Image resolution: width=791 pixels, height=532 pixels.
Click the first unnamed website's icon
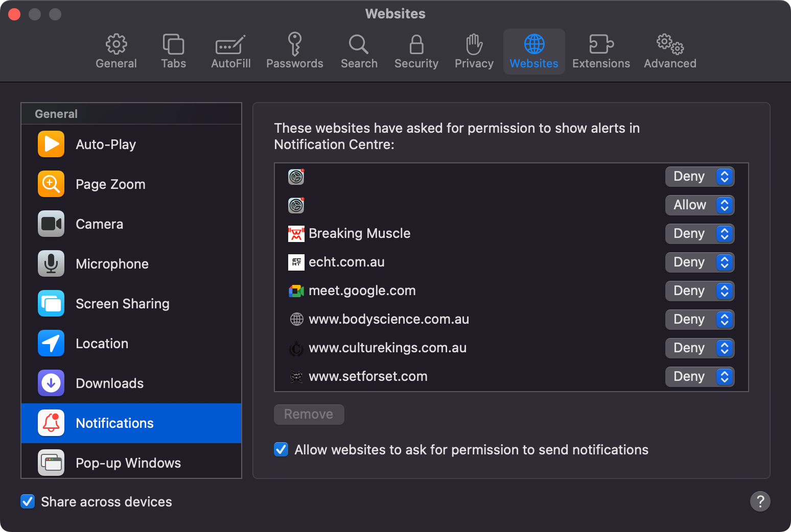(296, 177)
